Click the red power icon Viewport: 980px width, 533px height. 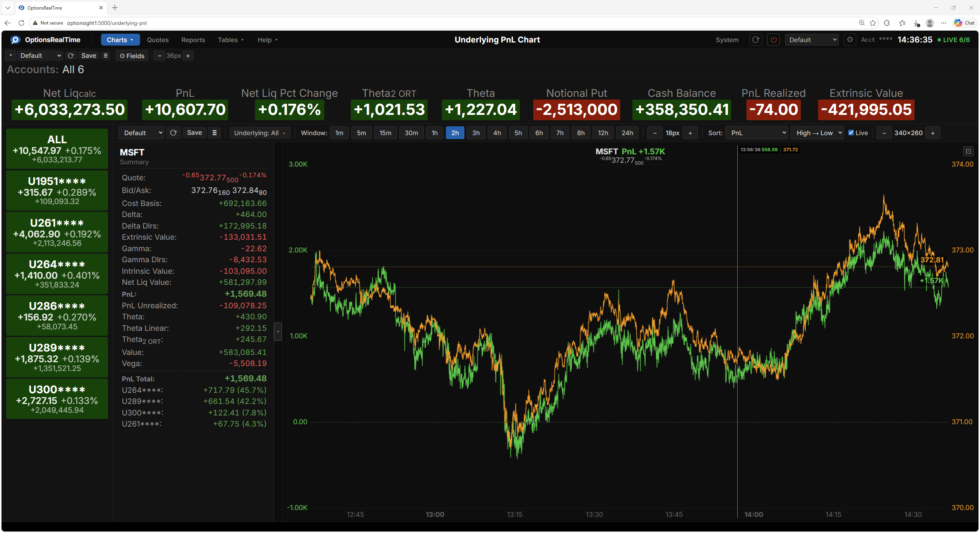pos(774,40)
